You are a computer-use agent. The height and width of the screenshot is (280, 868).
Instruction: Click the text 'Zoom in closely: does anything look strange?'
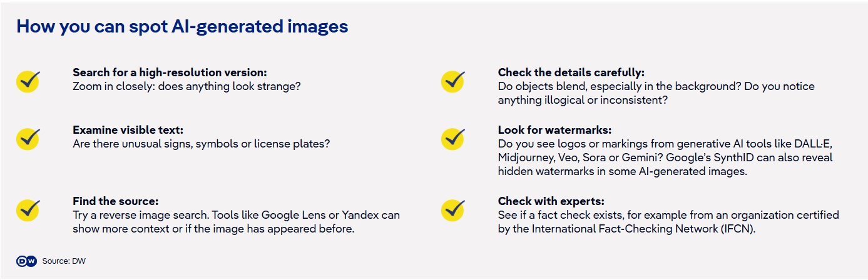186,86
